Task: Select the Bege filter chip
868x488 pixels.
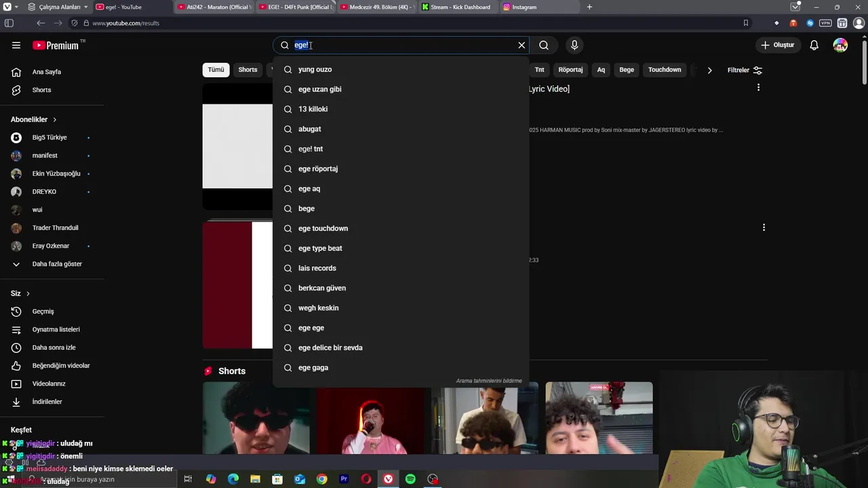Action: coord(627,70)
